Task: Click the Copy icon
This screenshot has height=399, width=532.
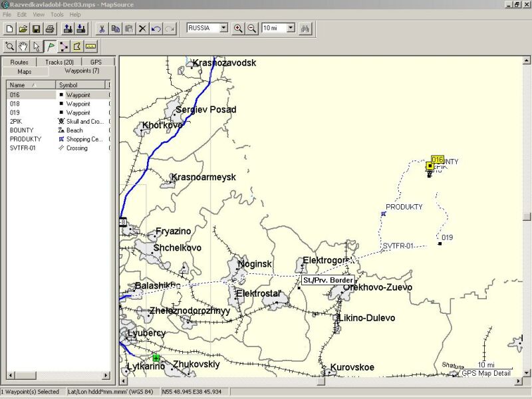Action: pyautogui.click(x=115, y=29)
